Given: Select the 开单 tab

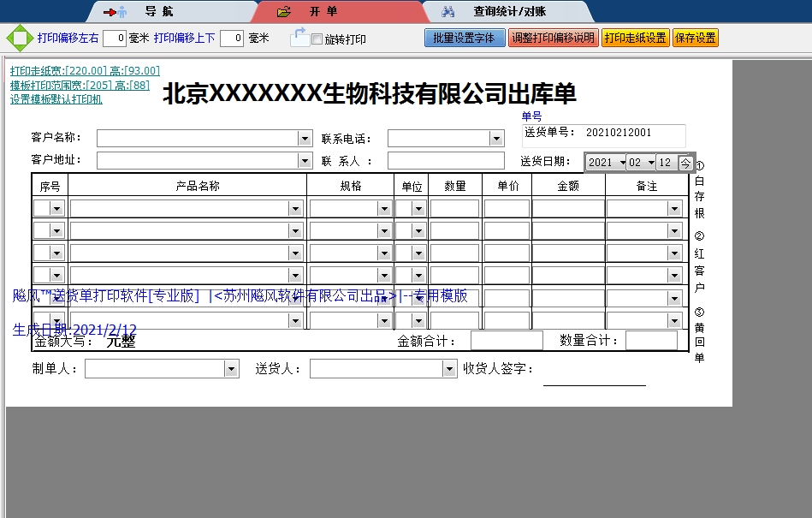Looking at the screenshot, I should point(323,12).
